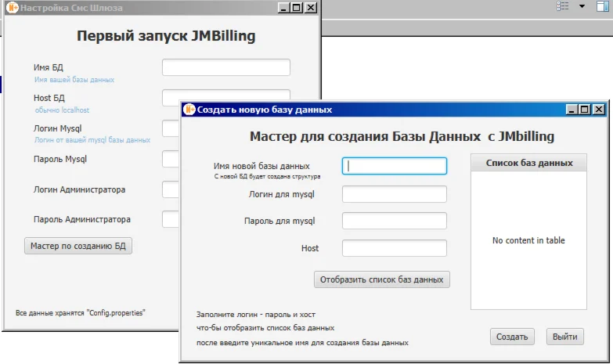This screenshot has width=613, height=364.
Task: Click the 'Заполните логин - пароль и хост' instruction
Action: [x=256, y=315]
